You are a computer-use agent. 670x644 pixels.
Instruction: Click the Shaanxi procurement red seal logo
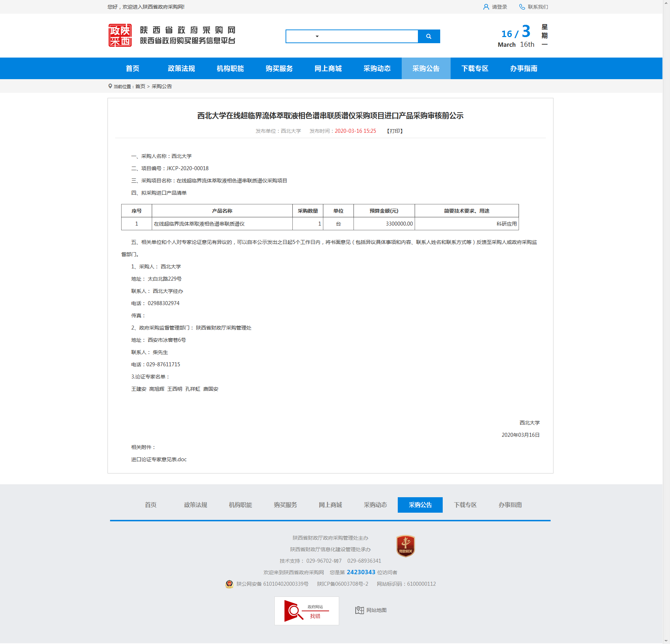[120, 35]
